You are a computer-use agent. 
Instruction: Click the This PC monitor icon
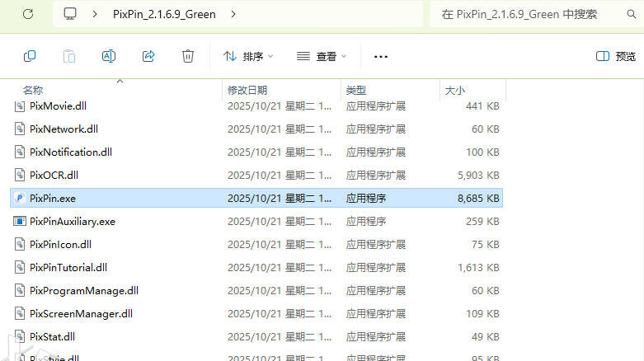70,14
